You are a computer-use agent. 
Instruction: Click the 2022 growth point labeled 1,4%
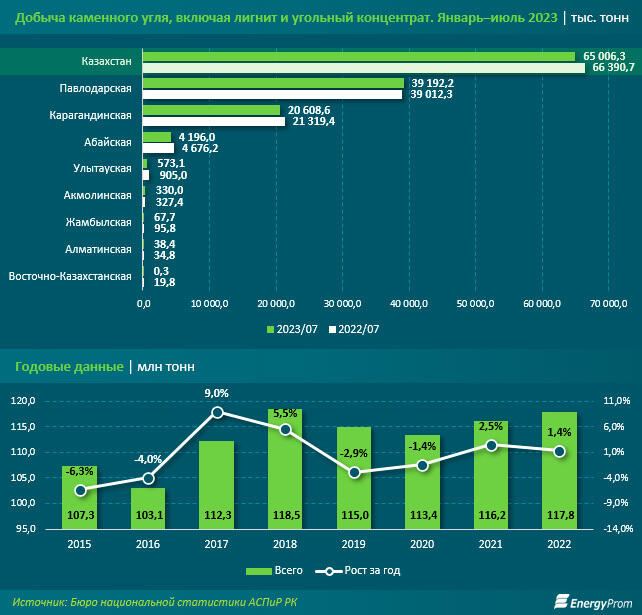(x=559, y=451)
